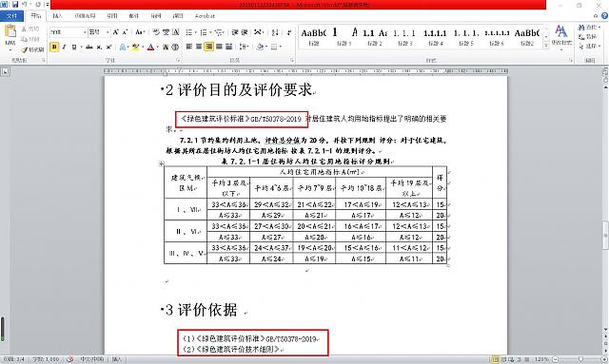Switch to the Review tab
Image resolution: width=609 pixels, height=364 pixels.
pyautogui.click(x=156, y=16)
